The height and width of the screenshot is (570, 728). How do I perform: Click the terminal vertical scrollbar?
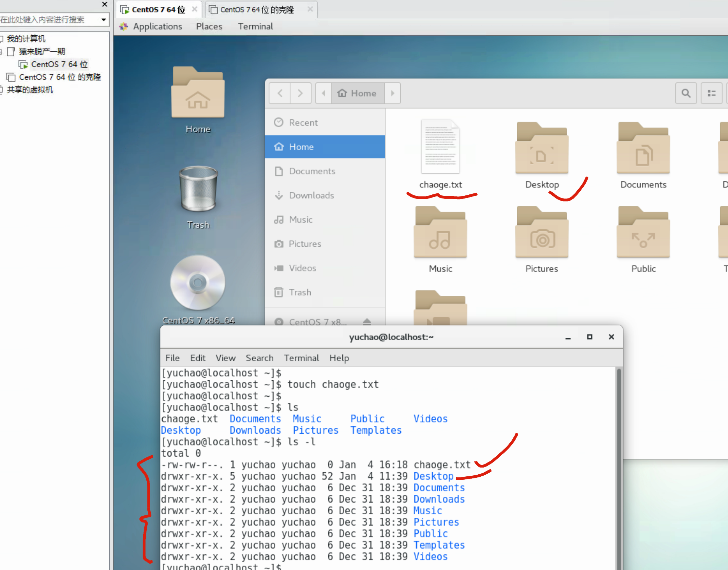619,468
